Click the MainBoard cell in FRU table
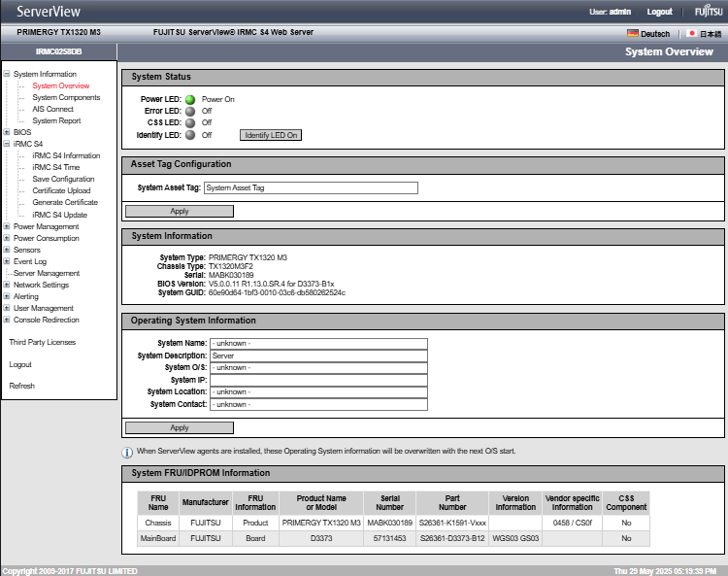Screen dimensions: 728x576 [158, 538]
